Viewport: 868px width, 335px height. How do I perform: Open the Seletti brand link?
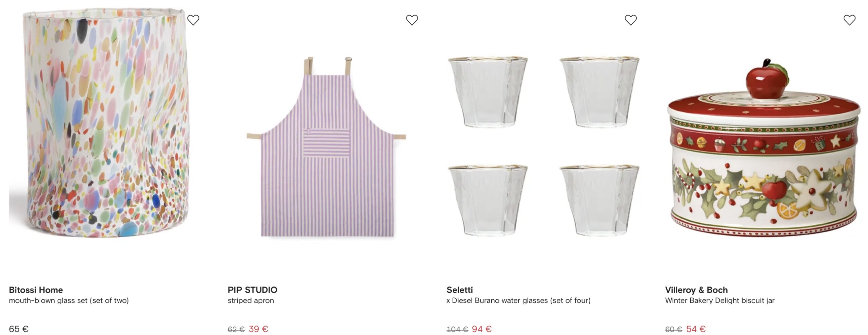tap(459, 290)
